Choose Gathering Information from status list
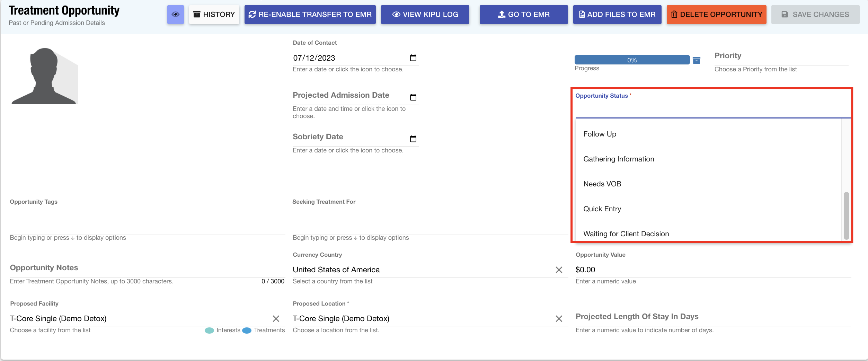The image size is (868, 361). point(619,159)
